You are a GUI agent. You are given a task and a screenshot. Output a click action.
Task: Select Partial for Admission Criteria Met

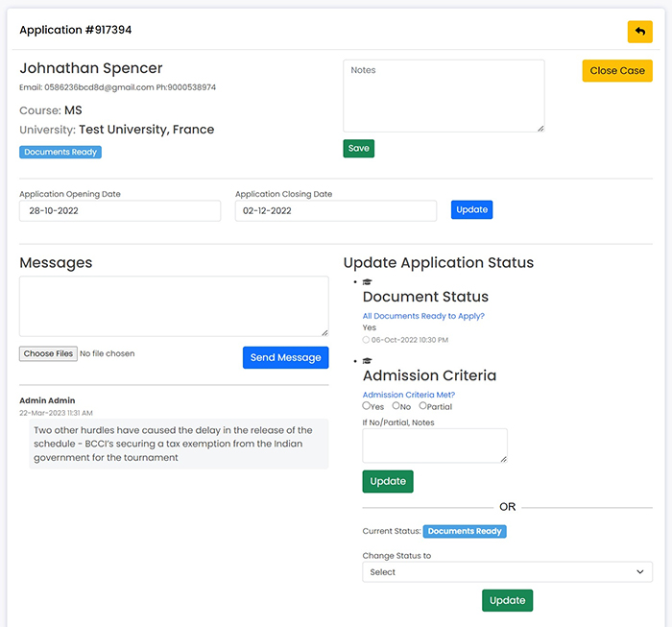click(x=423, y=405)
